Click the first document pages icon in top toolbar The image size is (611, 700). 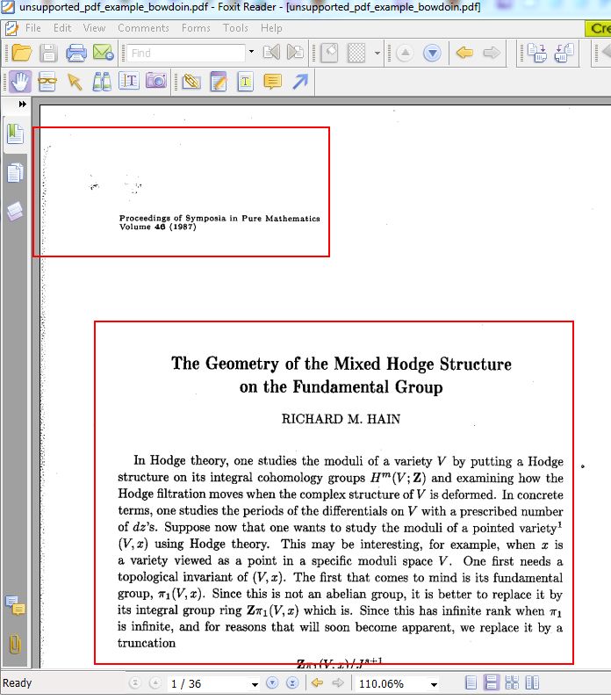coord(537,53)
